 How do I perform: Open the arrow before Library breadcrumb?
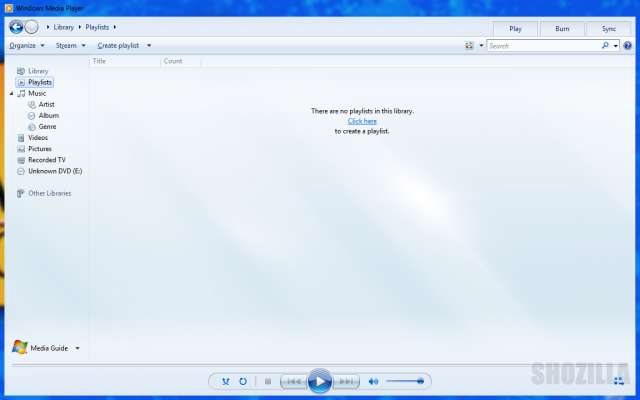(48, 27)
